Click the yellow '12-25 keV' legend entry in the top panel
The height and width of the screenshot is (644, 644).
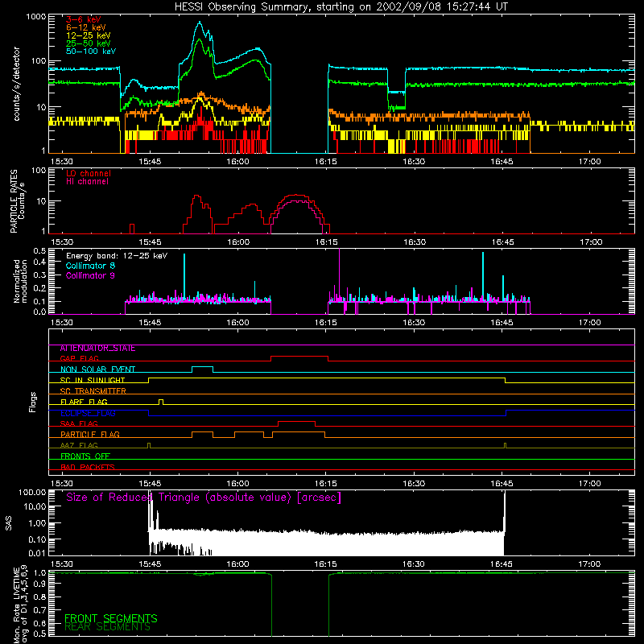(89, 35)
